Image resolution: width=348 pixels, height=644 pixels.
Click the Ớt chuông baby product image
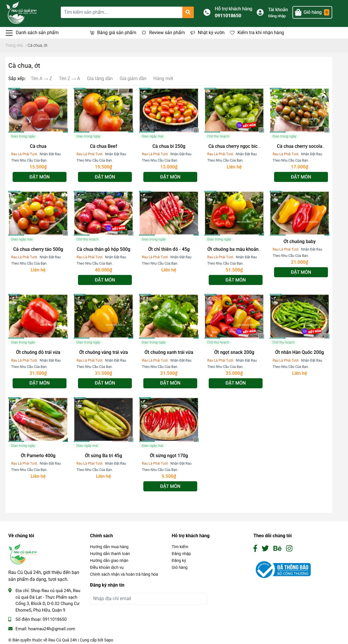(x=300, y=213)
